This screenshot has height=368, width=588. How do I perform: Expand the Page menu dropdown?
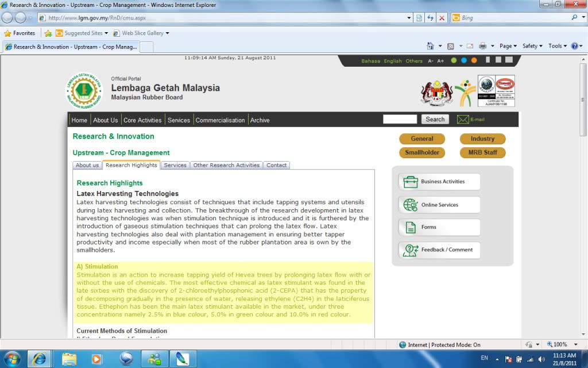pyautogui.click(x=508, y=46)
